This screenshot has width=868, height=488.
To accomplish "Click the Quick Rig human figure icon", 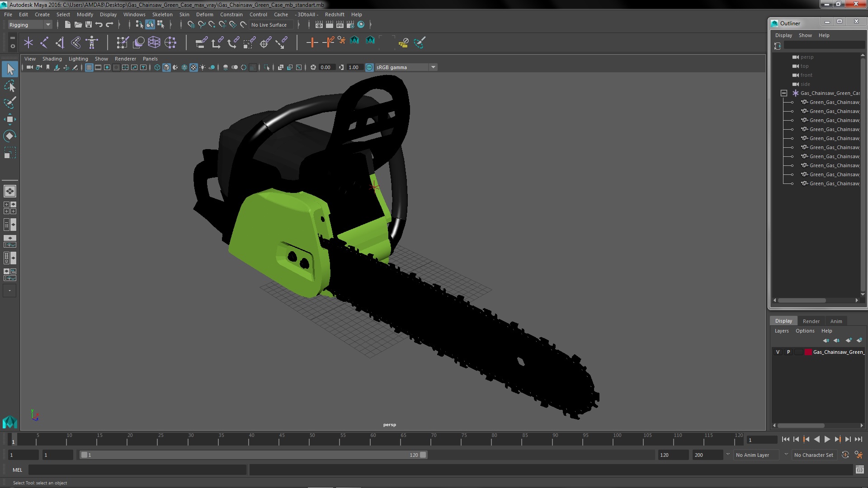I will 92,42.
